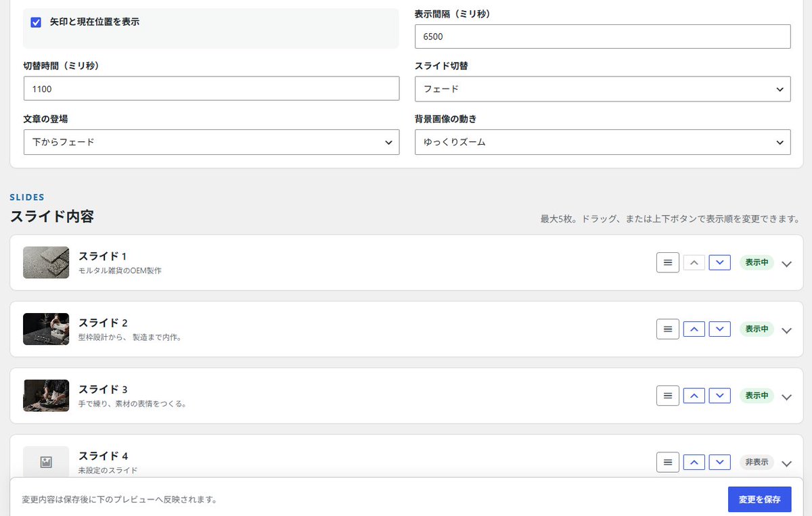Open スライド切替 dropdown showing フェード

(602, 89)
